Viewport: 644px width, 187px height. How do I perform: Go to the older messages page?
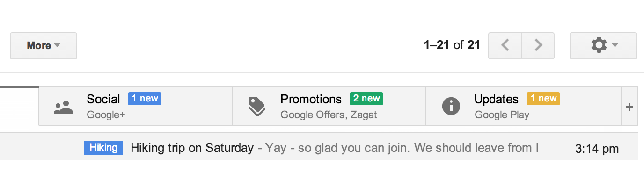point(538,46)
